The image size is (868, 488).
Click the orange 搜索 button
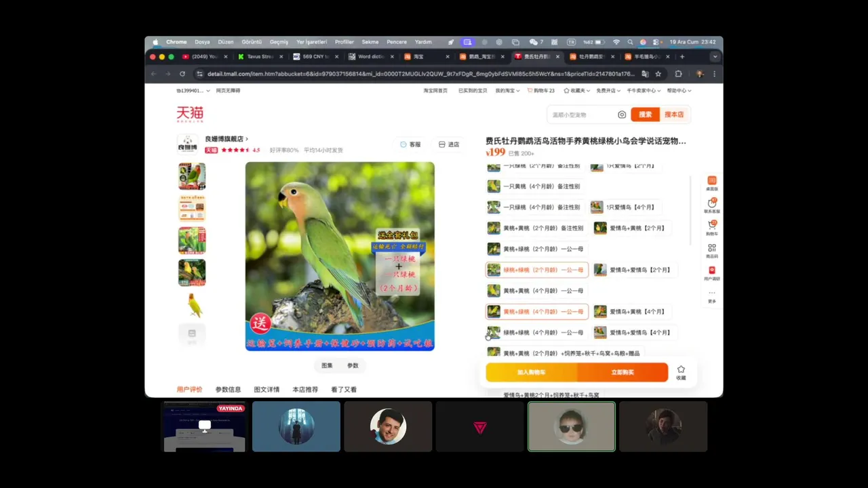tap(645, 115)
